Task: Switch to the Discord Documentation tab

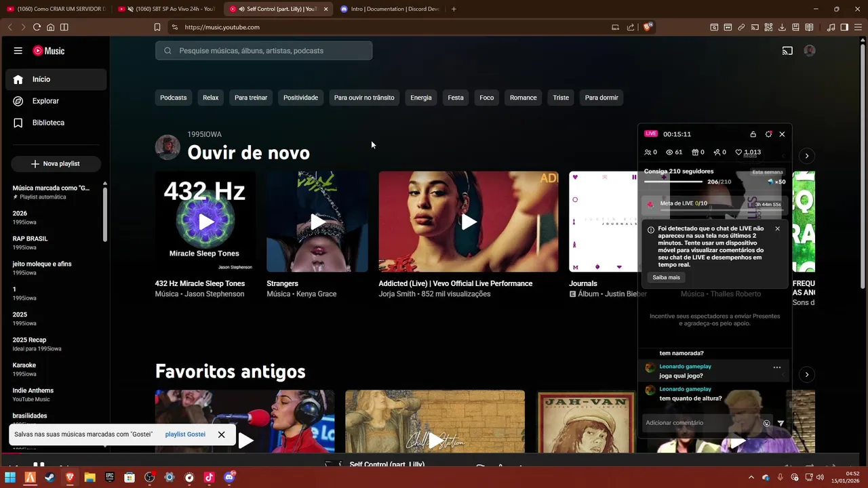Action: click(x=390, y=9)
